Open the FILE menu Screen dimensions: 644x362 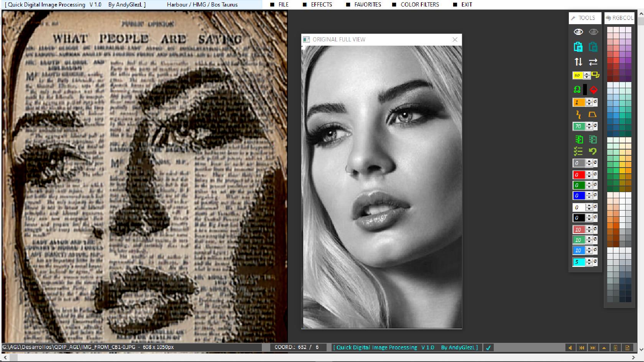tap(283, 5)
